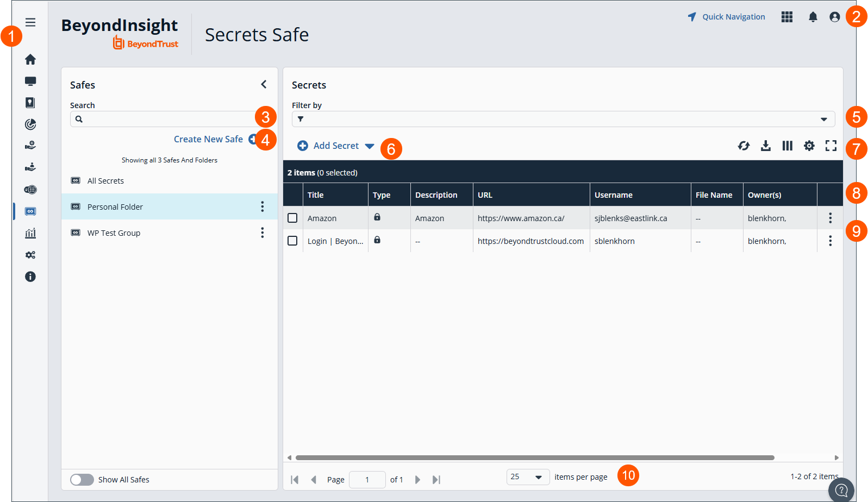Image resolution: width=868 pixels, height=502 pixels.
Task: Open Amazon row actions menu
Action: (830, 218)
